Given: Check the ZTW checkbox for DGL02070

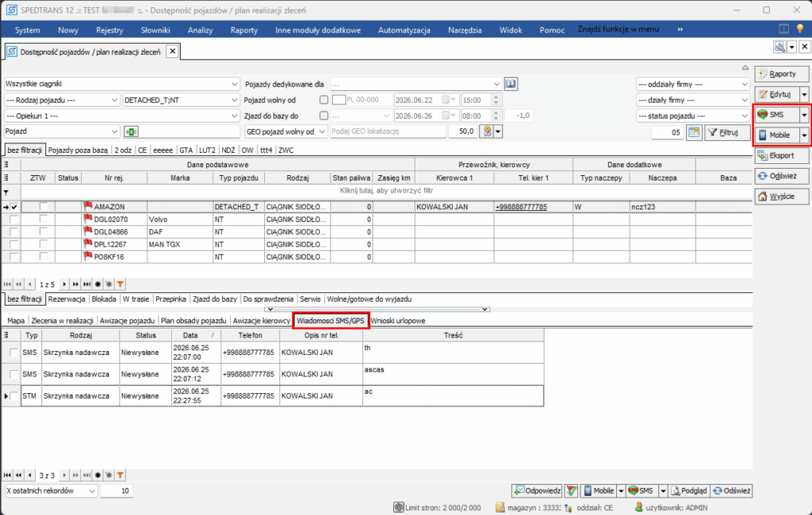Looking at the screenshot, I should [x=44, y=219].
